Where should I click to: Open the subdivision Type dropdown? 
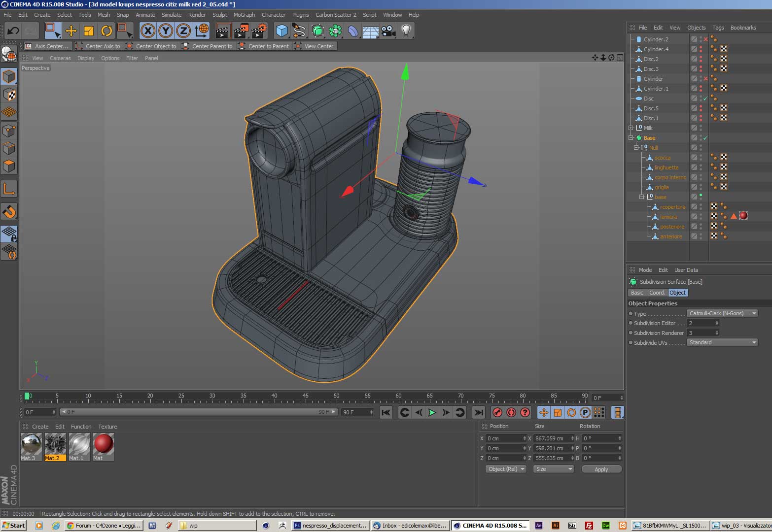[722, 313]
